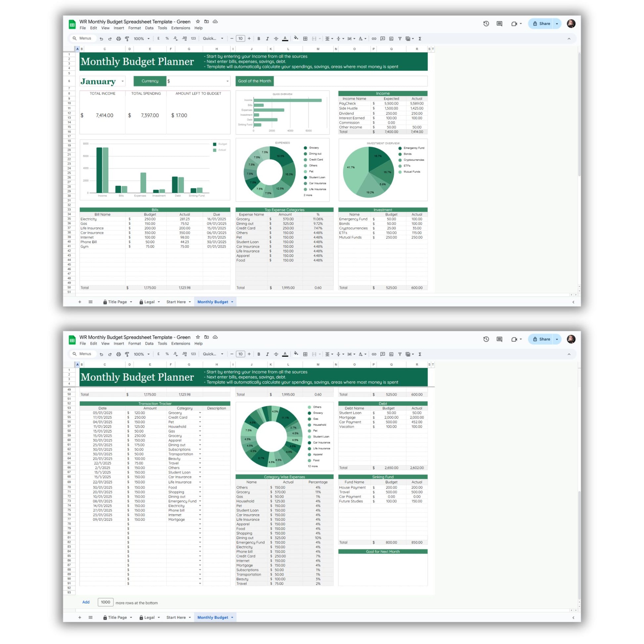
Task: Click the 1000 rows input field
Action: (x=105, y=602)
